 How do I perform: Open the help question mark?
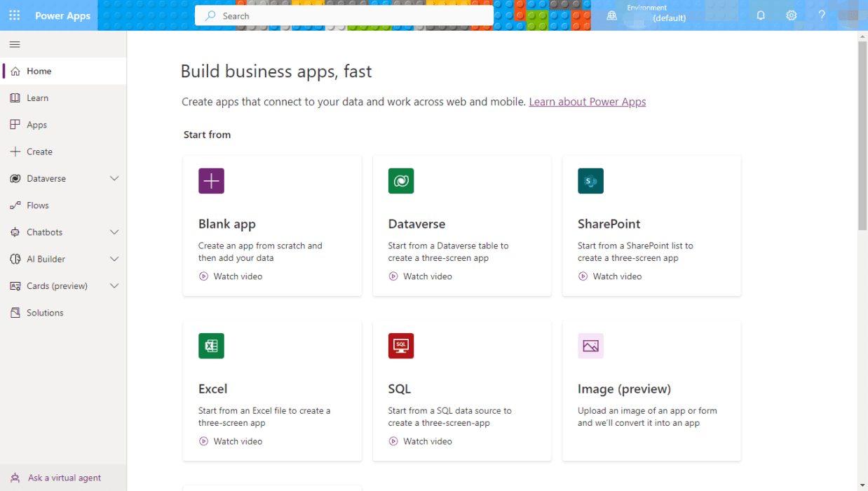(x=822, y=15)
